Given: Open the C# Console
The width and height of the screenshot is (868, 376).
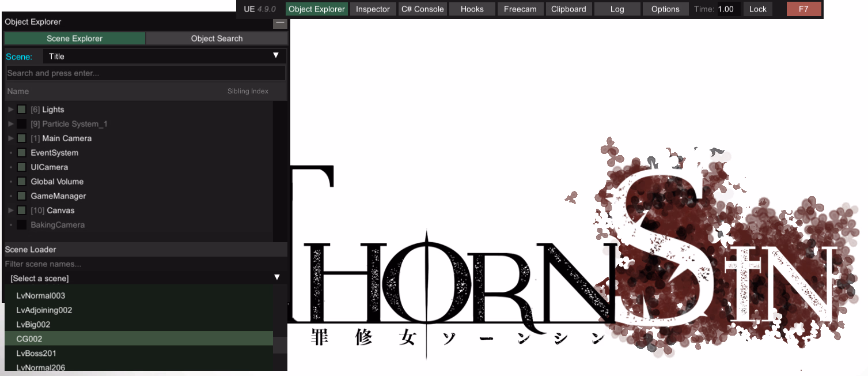Looking at the screenshot, I should [423, 9].
